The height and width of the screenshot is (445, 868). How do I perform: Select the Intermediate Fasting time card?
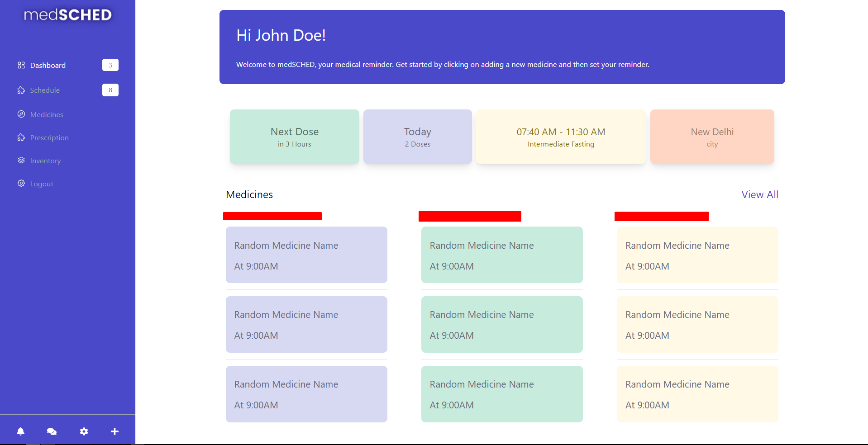coord(561,137)
